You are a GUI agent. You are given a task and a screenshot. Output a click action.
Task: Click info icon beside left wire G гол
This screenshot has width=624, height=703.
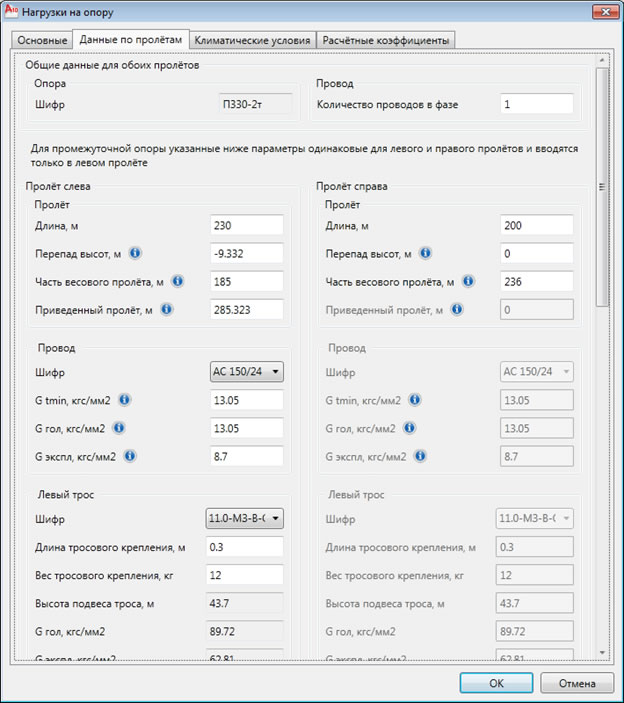[119, 428]
